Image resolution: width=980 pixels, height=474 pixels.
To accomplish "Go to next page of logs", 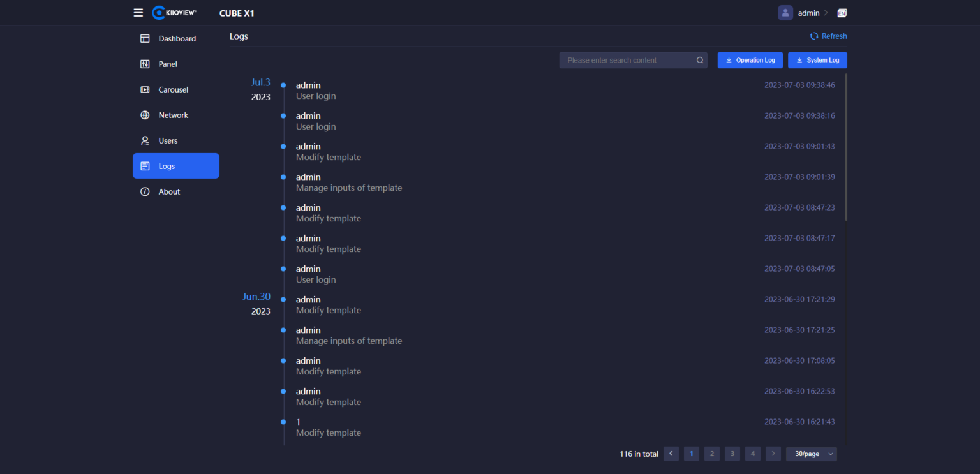I will pos(773,454).
